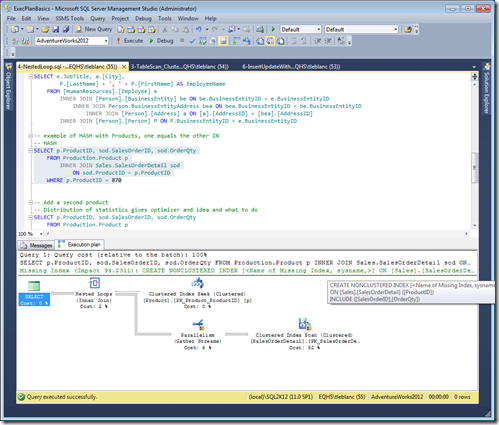Switch output to Results to Text

260,41
